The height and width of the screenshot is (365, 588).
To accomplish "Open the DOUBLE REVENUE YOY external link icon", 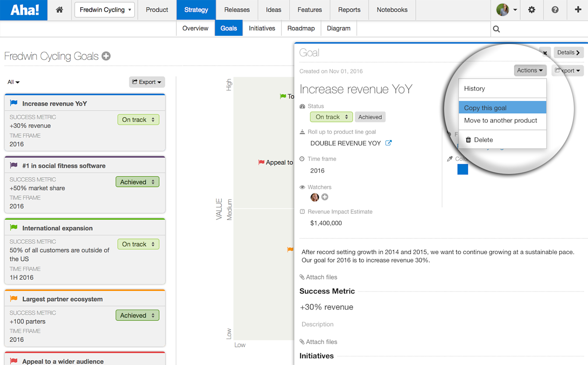I will click(x=389, y=143).
